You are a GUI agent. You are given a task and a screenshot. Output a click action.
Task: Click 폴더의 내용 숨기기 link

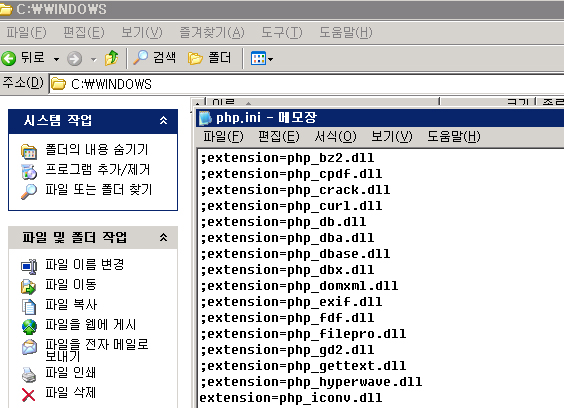coord(97,149)
